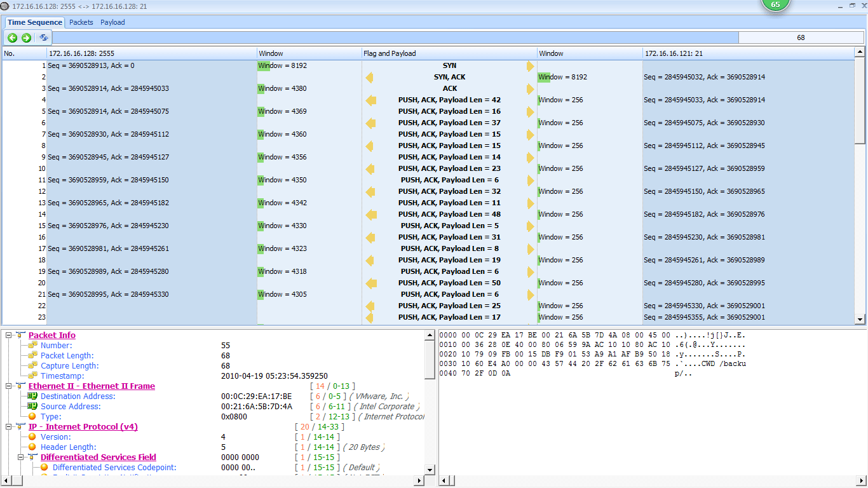The width and height of the screenshot is (868, 488).
Task: Click the green back arrow button
Action: point(13,37)
